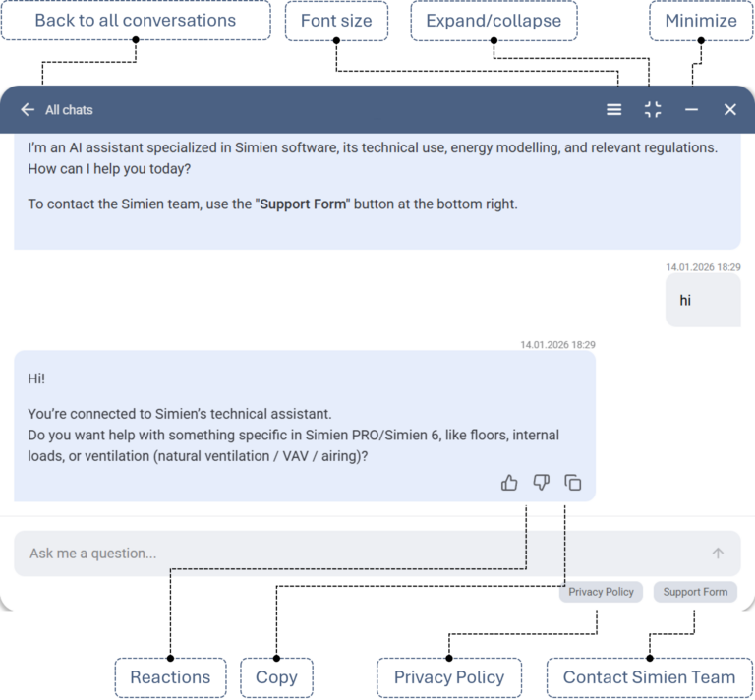Viewport: 755px width, 700px height.
Task: Click the back arrow in chat header
Action: coord(28,110)
